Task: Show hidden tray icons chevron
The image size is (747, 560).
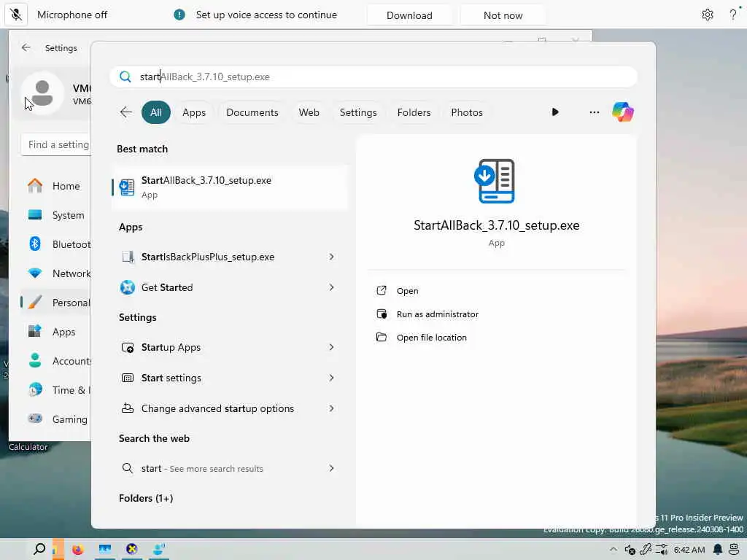Action: [x=614, y=550]
